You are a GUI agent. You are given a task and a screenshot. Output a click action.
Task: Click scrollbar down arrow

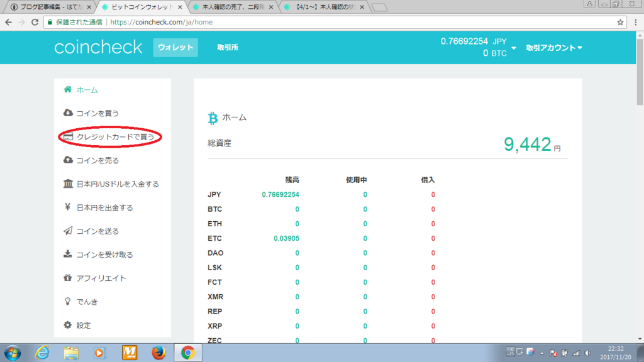pyautogui.click(x=640, y=339)
